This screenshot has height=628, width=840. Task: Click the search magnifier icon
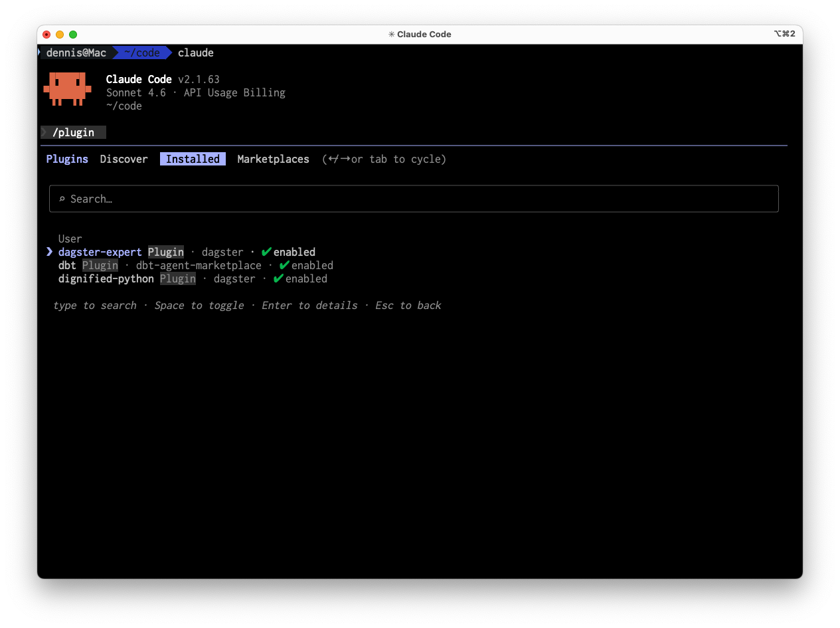[62, 199]
